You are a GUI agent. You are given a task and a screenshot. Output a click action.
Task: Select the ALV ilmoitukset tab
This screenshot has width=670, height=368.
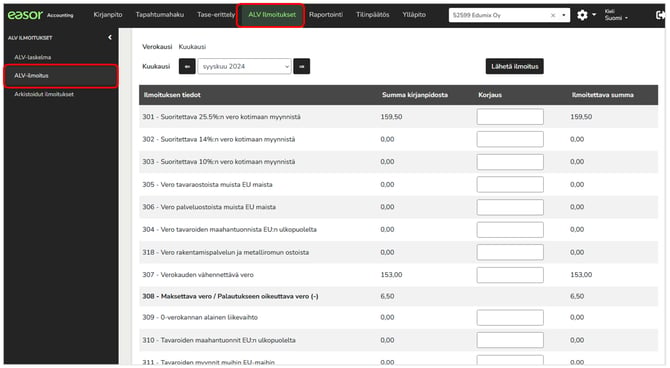272,15
